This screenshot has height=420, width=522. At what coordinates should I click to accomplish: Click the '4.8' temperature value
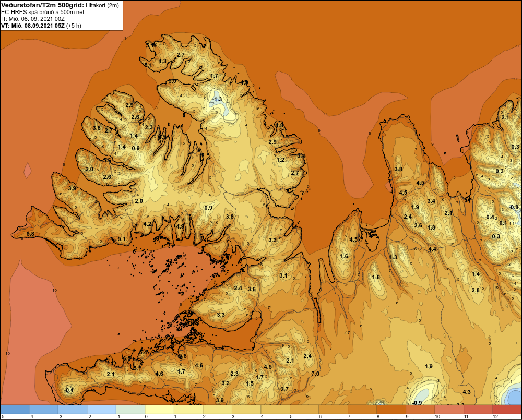tap(279, 125)
